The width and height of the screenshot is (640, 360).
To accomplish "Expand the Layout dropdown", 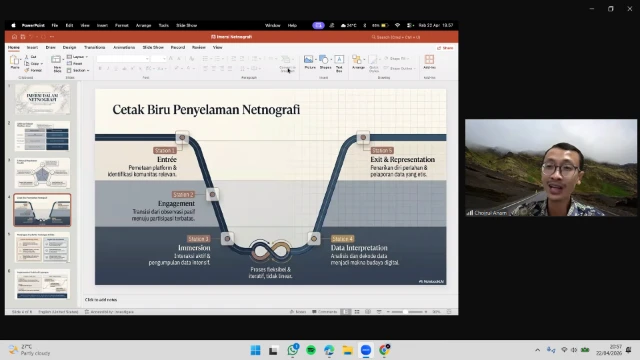I will 78,57.
